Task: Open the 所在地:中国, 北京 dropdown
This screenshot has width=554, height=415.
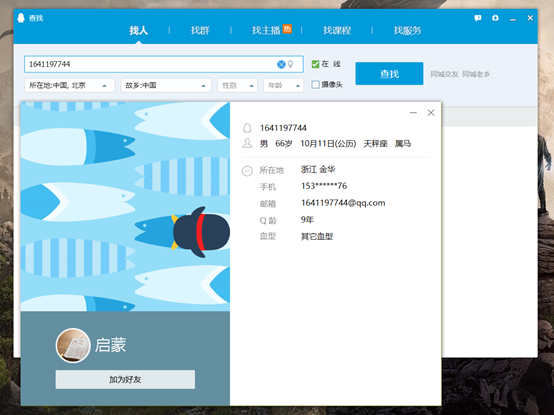Action: (70, 85)
